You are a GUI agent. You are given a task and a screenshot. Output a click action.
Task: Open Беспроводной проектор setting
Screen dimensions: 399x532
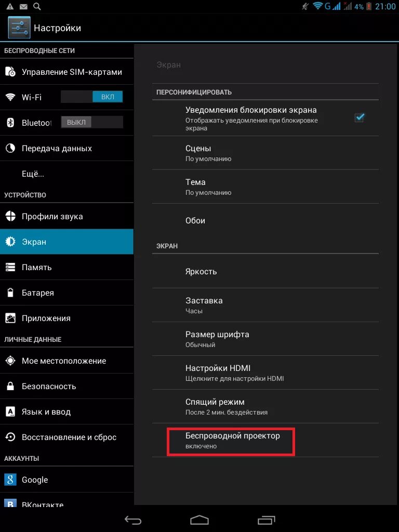click(x=265, y=440)
